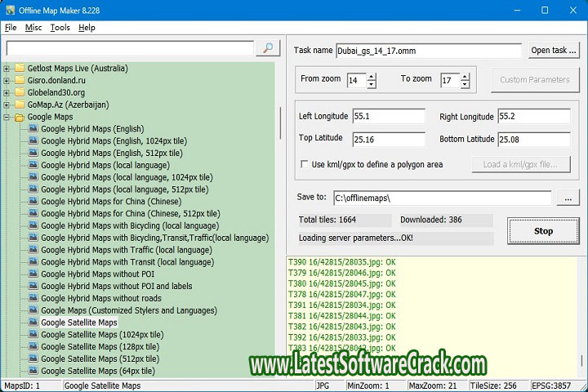Click the Open task ... button
588x392 pixels.
pos(554,51)
